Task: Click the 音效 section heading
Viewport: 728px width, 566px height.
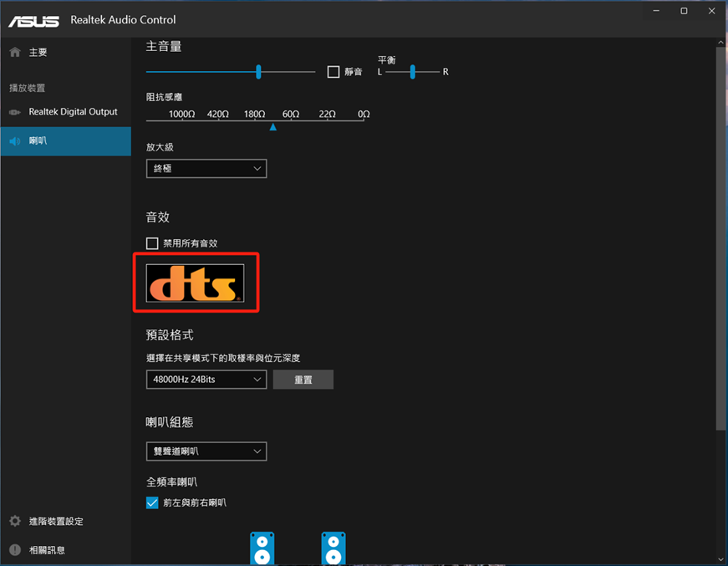Action: click(158, 217)
